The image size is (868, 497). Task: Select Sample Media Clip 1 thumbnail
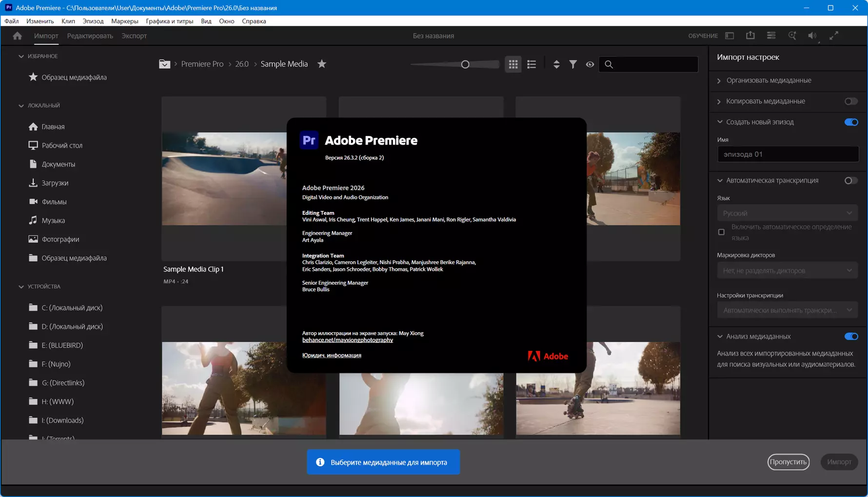[244, 179]
